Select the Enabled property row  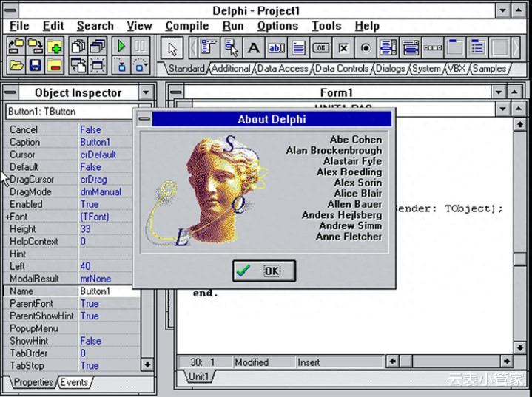(41, 204)
